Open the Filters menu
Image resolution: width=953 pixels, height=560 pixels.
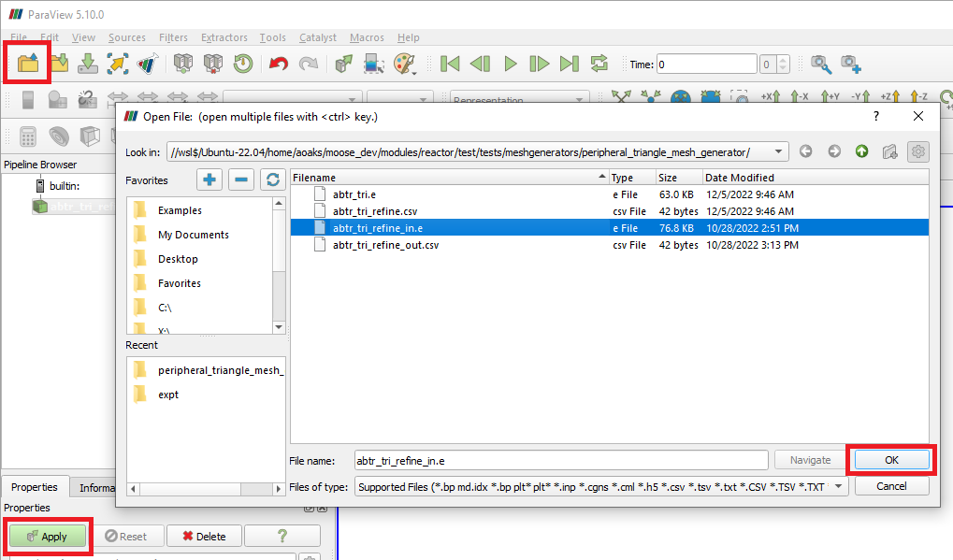[173, 37]
